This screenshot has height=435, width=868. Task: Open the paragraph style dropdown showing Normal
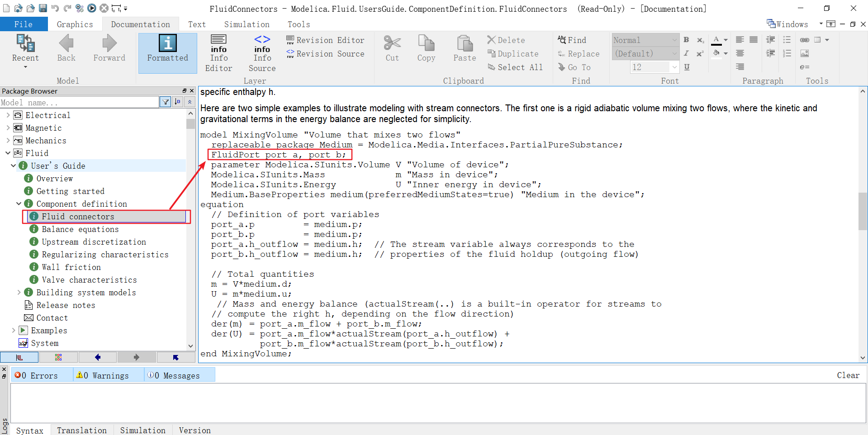[674, 40]
